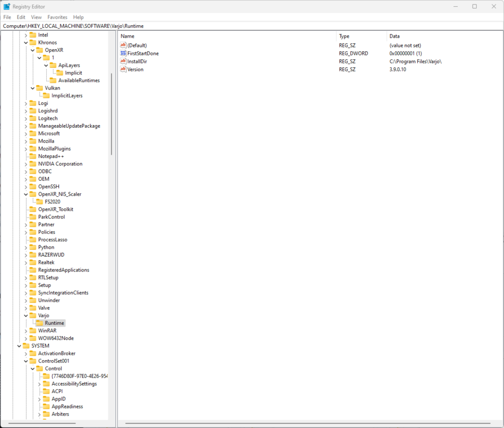Viewport: 504px width, 428px height.
Task: Click the ParkControl folder icon
Action: pyautogui.click(x=33, y=217)
